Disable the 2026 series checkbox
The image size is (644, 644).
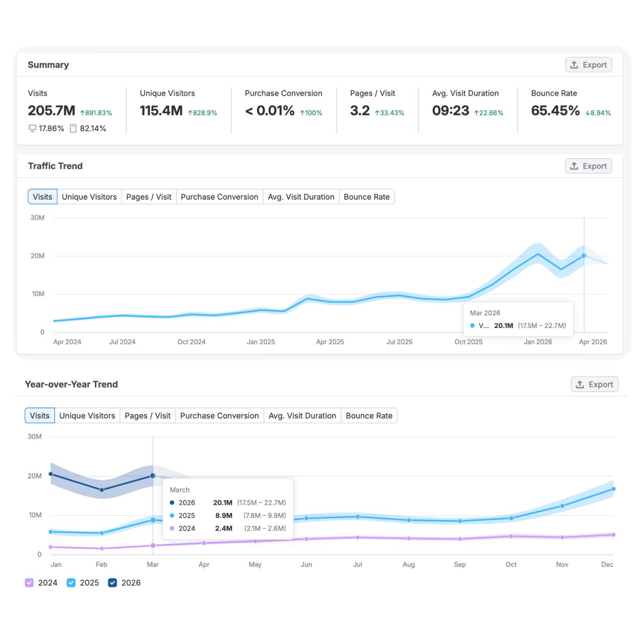tap(112, 582)
